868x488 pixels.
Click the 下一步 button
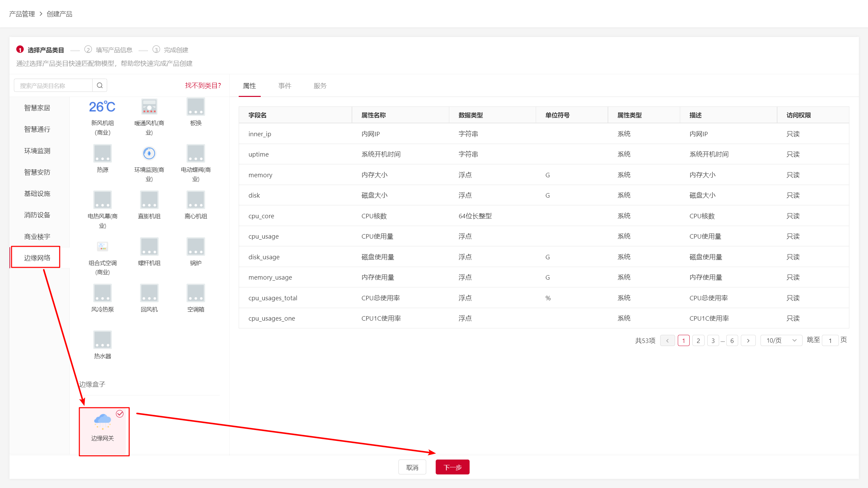click(x=452, y=467)
